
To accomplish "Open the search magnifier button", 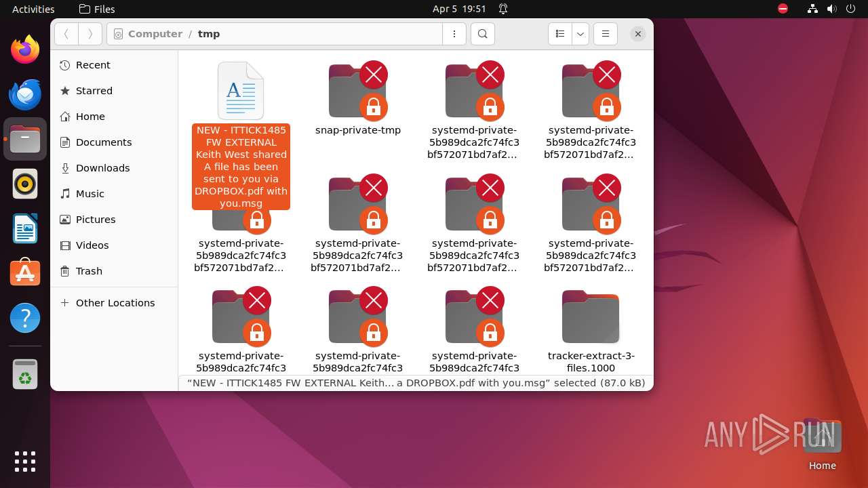I will tap(482, 34).
